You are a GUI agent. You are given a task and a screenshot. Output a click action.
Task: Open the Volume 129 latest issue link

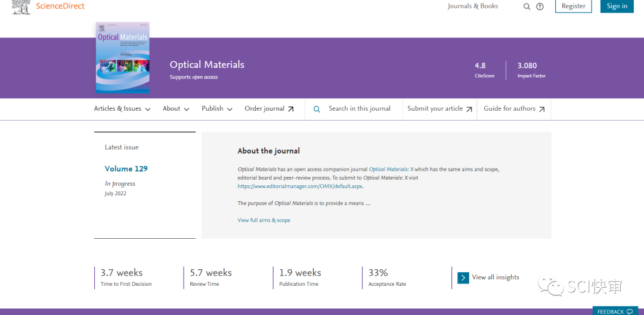pyautogui.click(x=126, y=169)
